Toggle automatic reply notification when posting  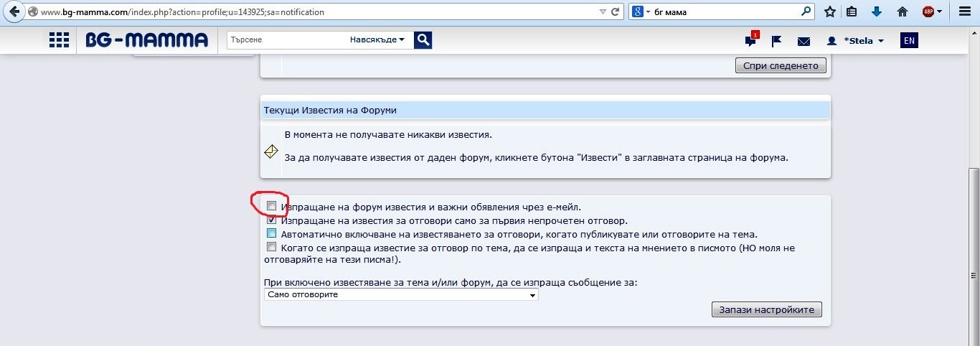[271, 234]
